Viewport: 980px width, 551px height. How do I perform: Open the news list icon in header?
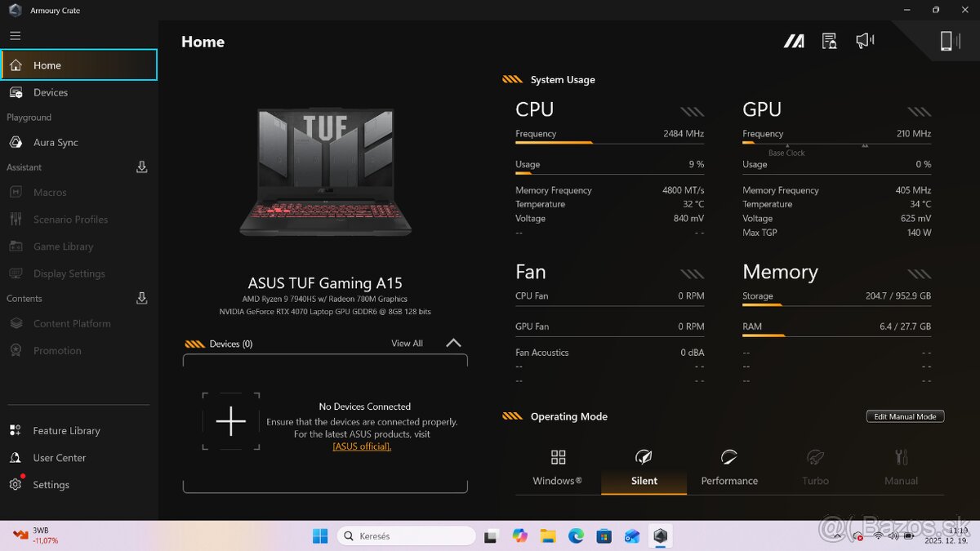click(830, 42)
